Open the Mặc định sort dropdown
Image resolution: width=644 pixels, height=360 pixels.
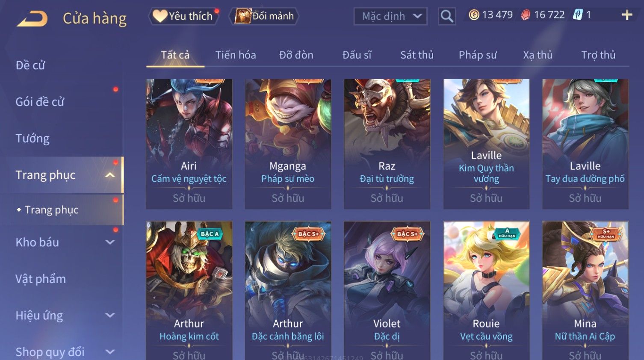[x=390, y=16]
